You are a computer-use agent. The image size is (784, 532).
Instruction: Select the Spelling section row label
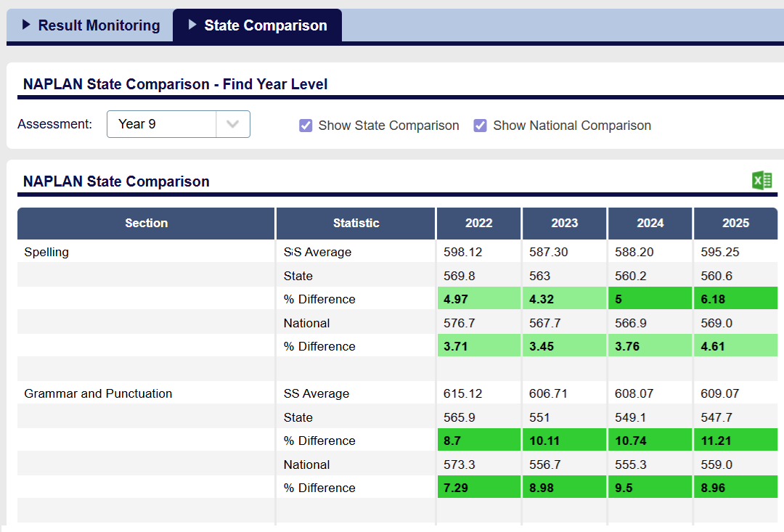click(46, 252)
